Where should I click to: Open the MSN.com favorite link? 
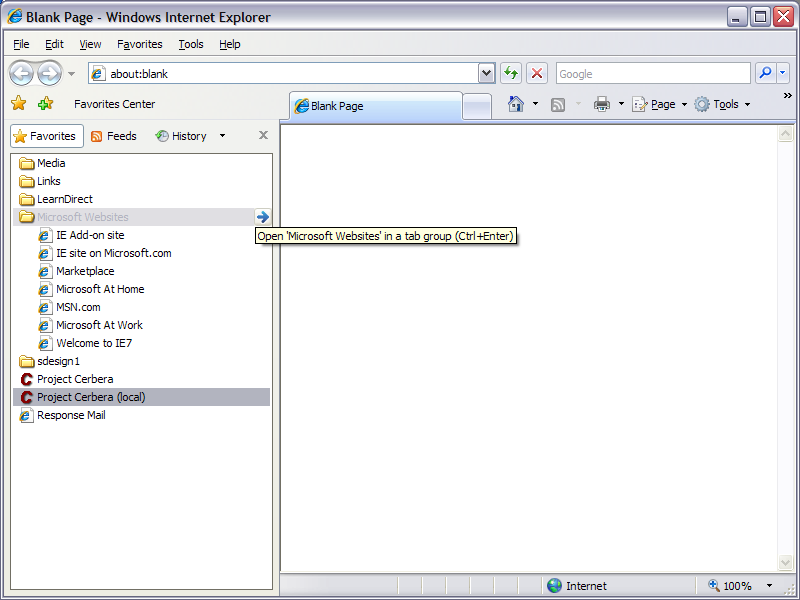point(78,307)
